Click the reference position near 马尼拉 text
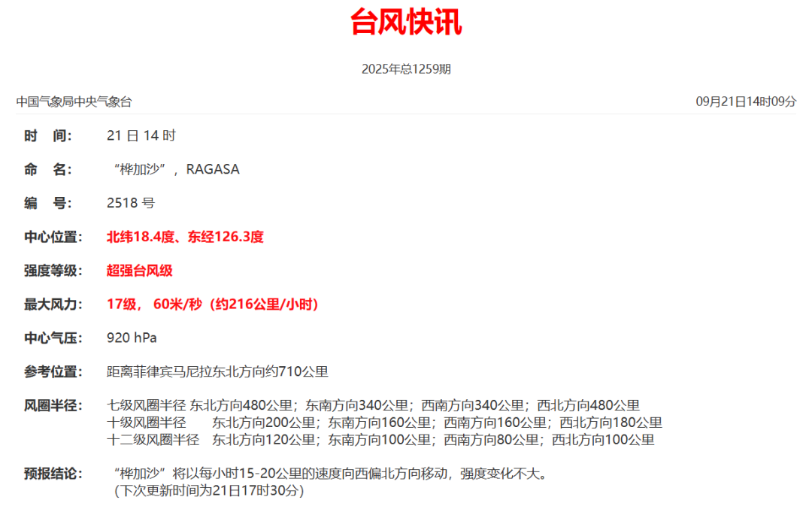The width and height of the screenshot is (812, 509). [x=218, y=371]
